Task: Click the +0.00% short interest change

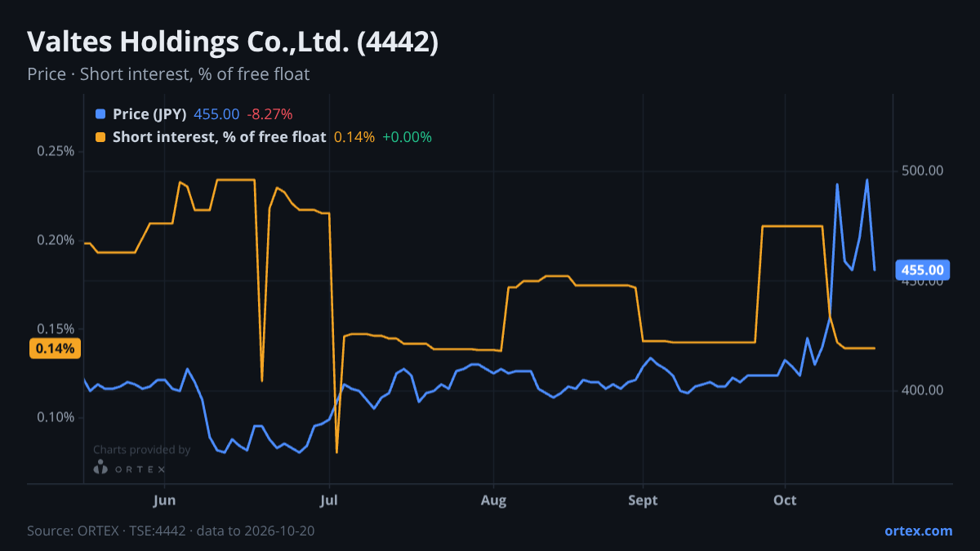Action: point(407,137)
